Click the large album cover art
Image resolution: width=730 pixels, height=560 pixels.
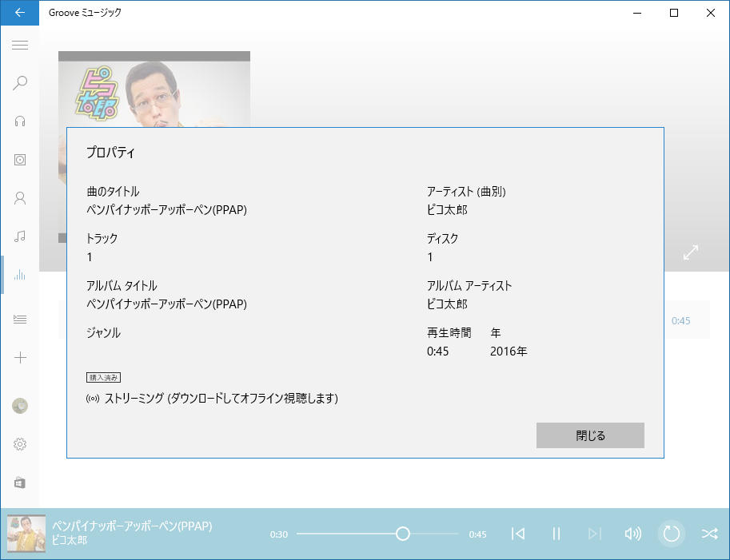point(154,89)
